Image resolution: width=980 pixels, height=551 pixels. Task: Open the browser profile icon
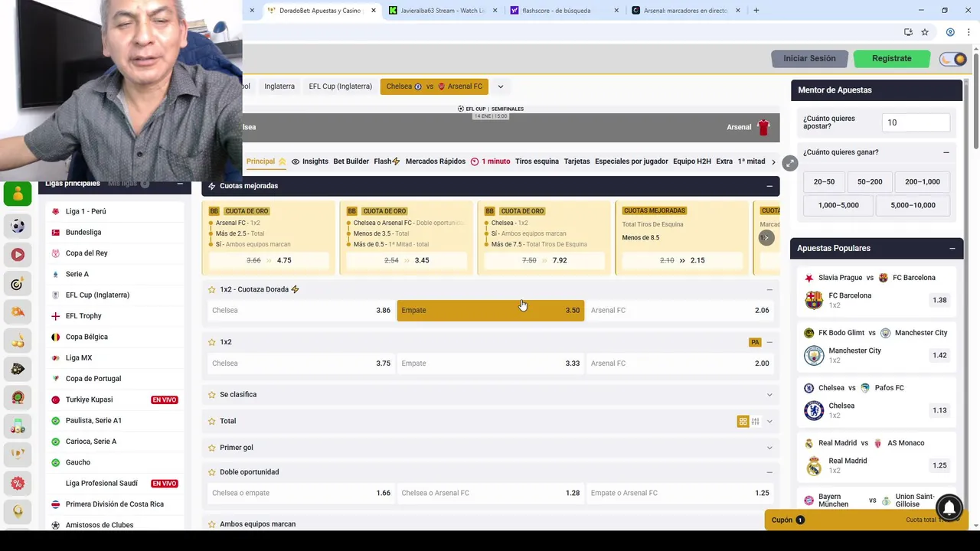950,32
